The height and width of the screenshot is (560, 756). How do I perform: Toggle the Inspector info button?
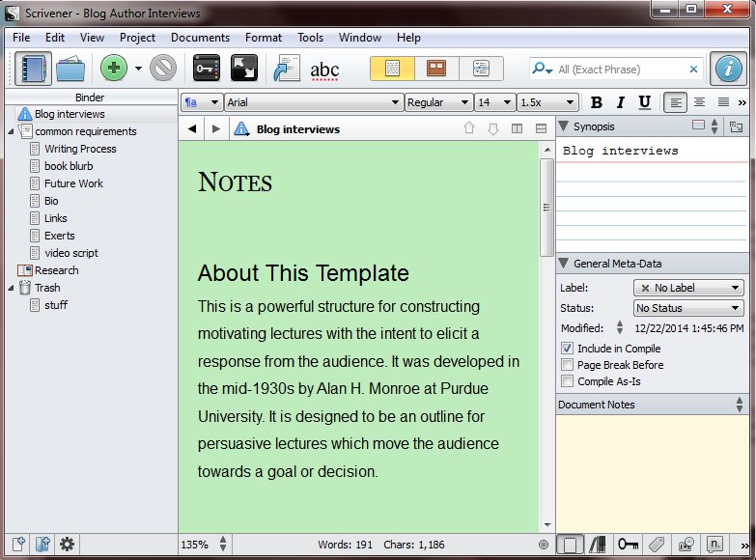(728, 69)
